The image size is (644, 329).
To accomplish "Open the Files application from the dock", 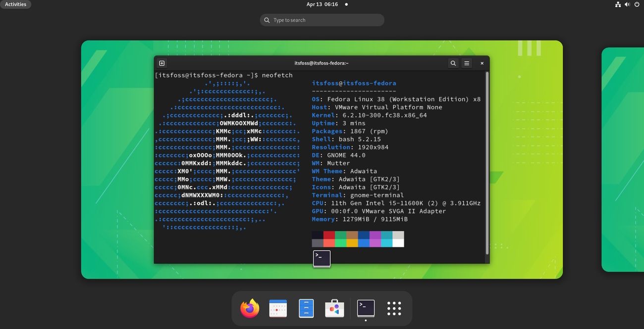I will tap(307, 308).
